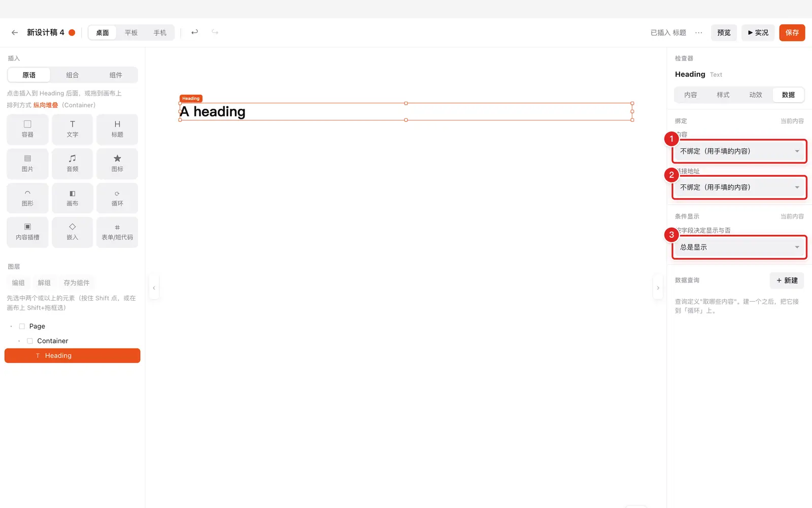
Task: Insert a 循环 loop element
Action: coord(117,198)
